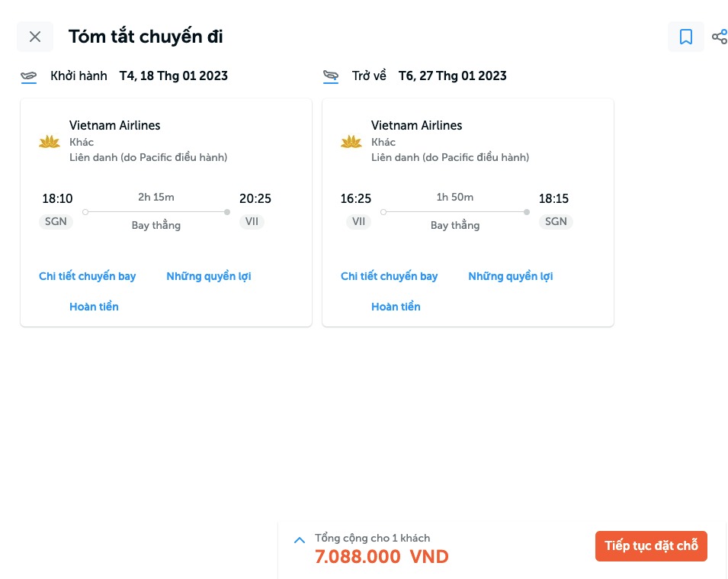This screenshot has width=728, height=579.
Task: Click the total price 7.088.000 VND
Action: [381, 557]
